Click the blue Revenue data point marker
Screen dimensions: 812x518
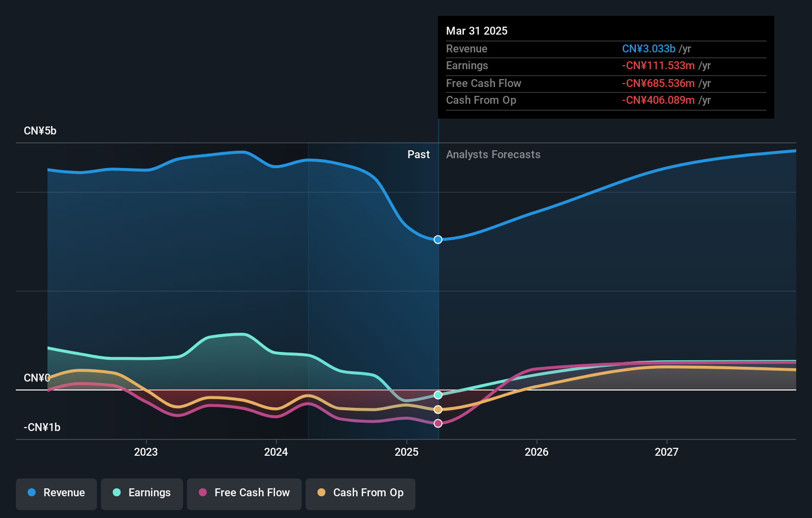pos(438,240)
